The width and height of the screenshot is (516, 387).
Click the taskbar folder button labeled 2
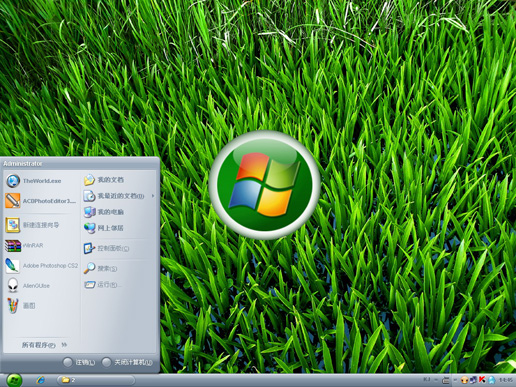[x=96, y=380]
